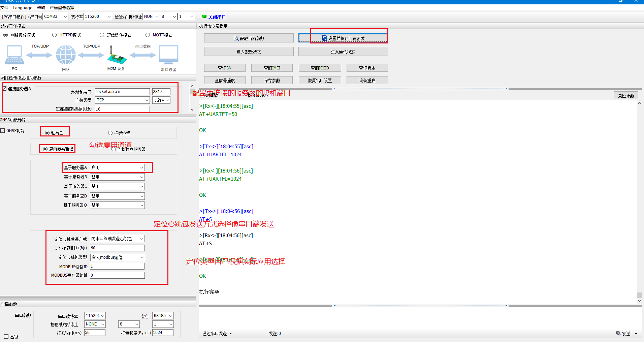The width and height of the screenshot is (644, 342).
Task: Click the network globe icon in diagram
Action: coord(66,55)
